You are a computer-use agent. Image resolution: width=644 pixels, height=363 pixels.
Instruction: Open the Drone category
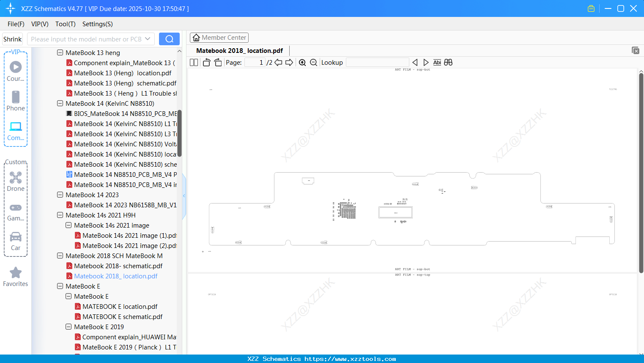pos(16,181)
